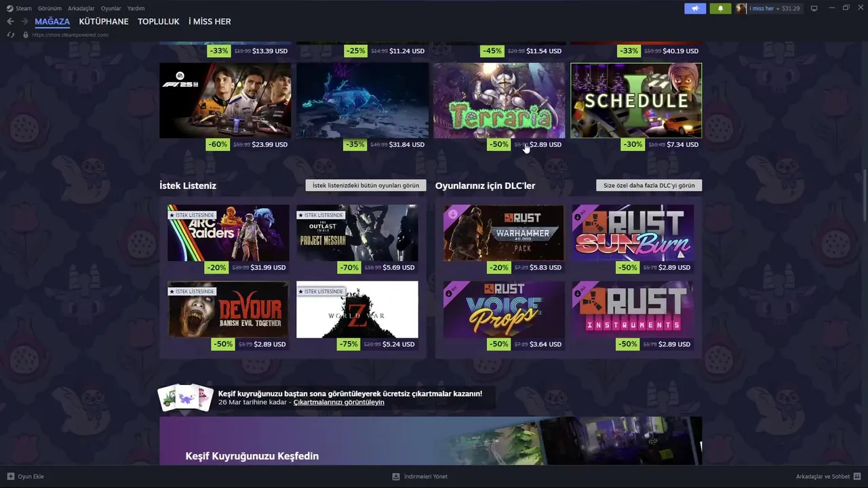Click the Steam logo menu
This screenshot has width=868, height=488.
19,8
